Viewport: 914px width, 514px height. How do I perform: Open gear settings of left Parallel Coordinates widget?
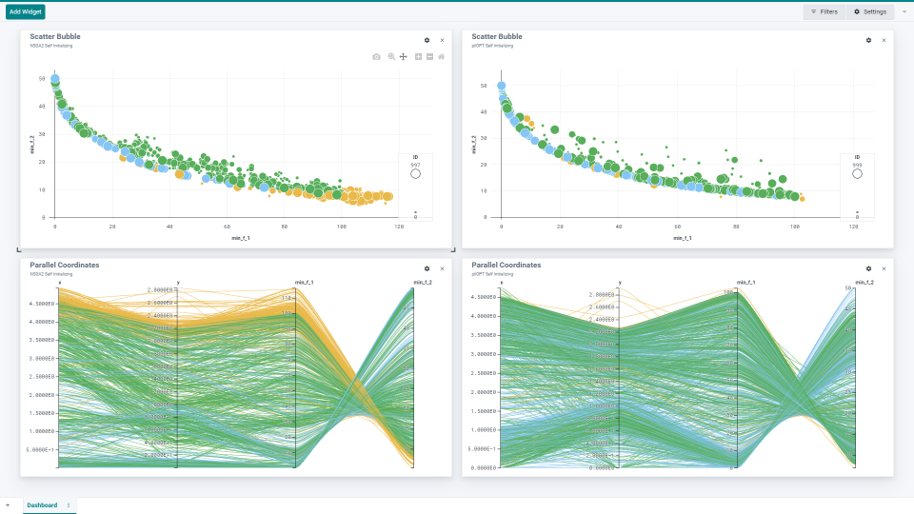pos(427,268)
